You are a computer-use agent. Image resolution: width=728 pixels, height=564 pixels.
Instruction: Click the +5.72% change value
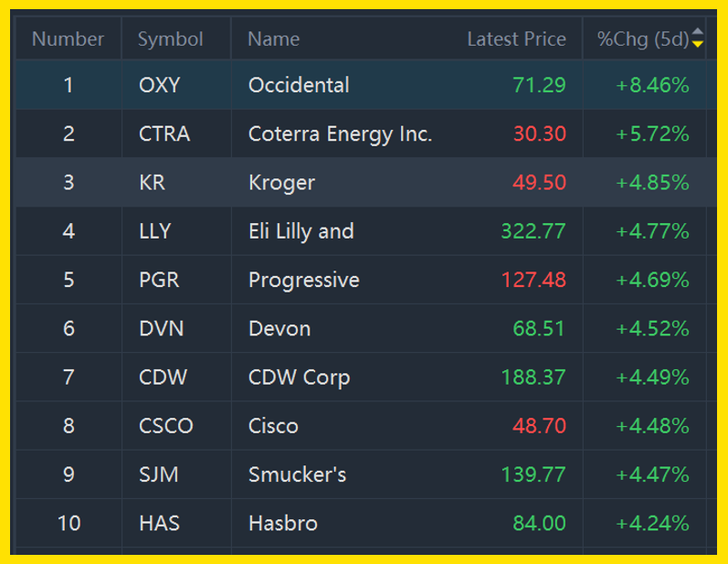coord(652,133)
